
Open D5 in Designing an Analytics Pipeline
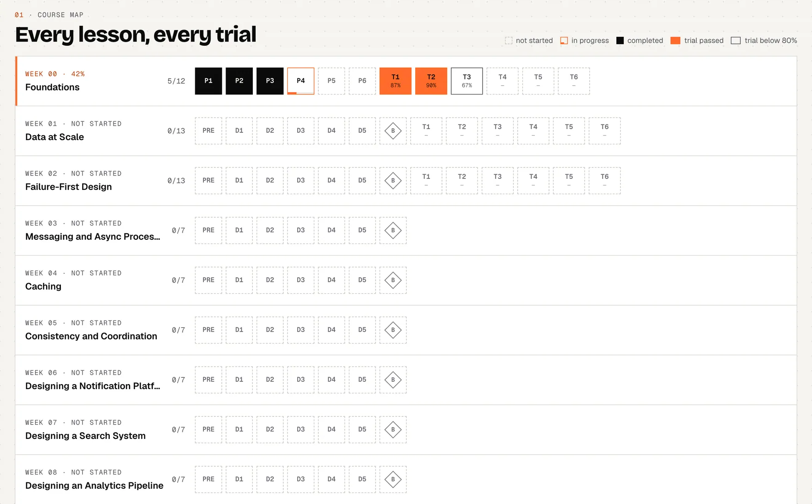pyautogui.click(x=363, y=480)
